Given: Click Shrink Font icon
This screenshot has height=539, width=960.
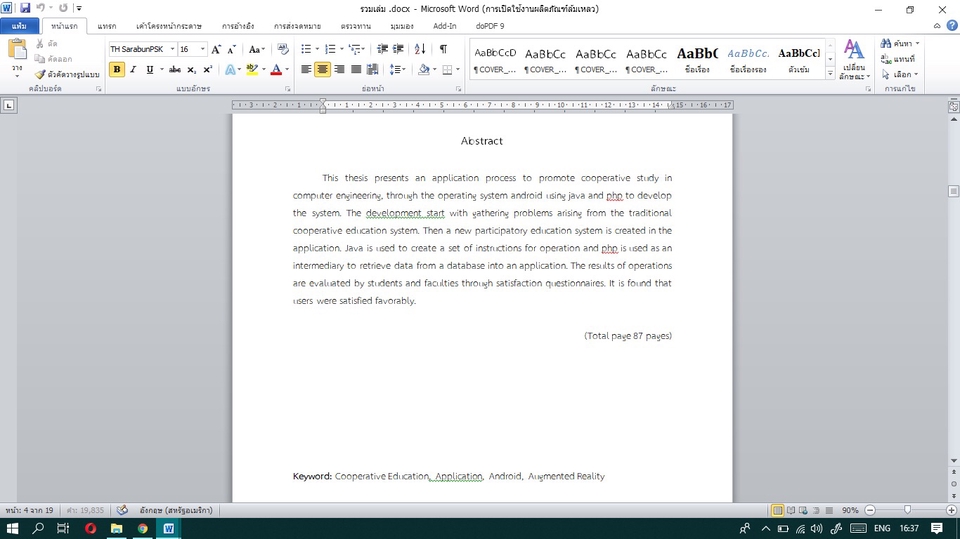Looking at the screenshot, I should pyautogui.click(x=231, y=49).
